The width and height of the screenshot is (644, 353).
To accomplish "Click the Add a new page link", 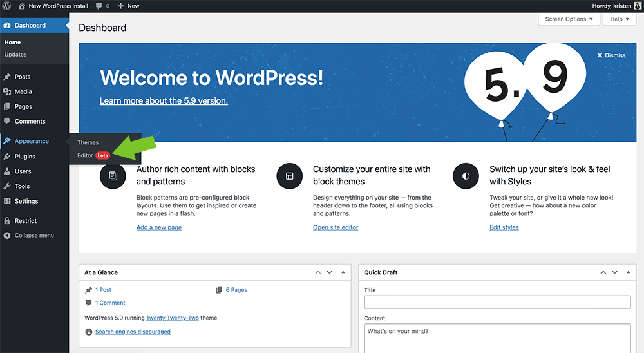I will pyautogui.click(x=159, y=227).
